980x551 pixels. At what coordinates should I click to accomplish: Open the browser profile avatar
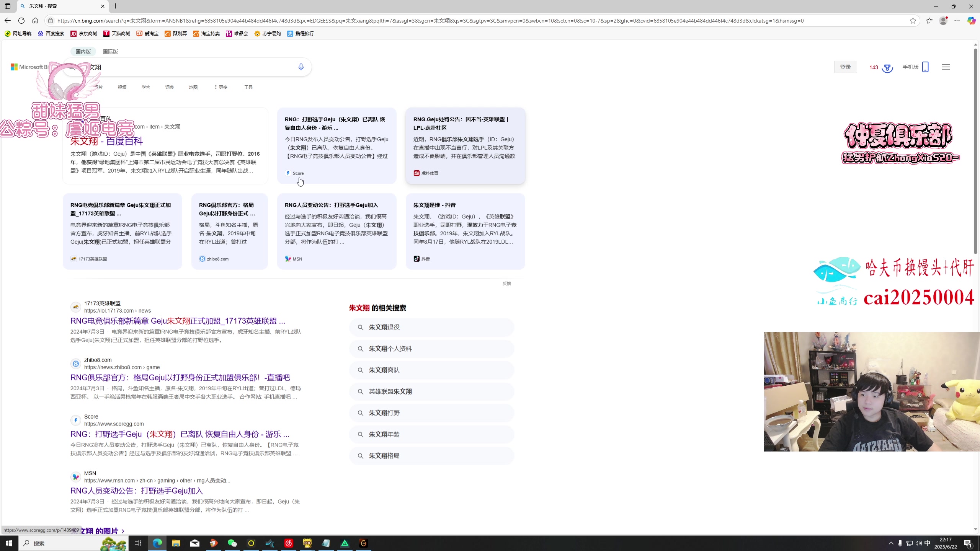(943, 21)
